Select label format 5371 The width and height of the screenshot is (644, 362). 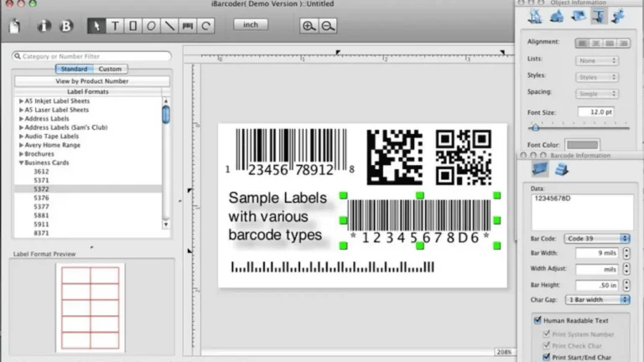pyautogui.click(x=41, y=180)
